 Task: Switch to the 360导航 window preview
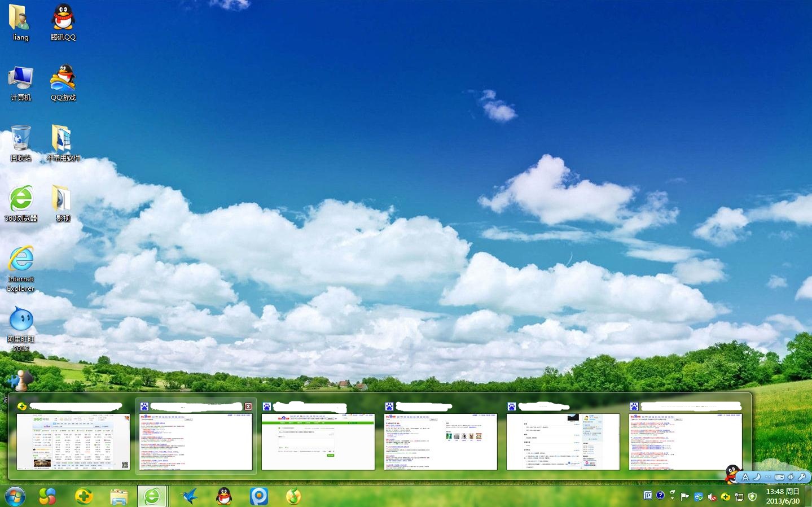point(73,442)
